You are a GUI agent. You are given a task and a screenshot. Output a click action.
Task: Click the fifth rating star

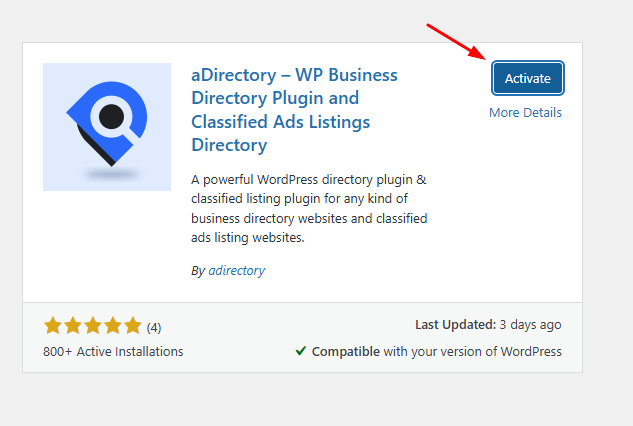(133, 326)
